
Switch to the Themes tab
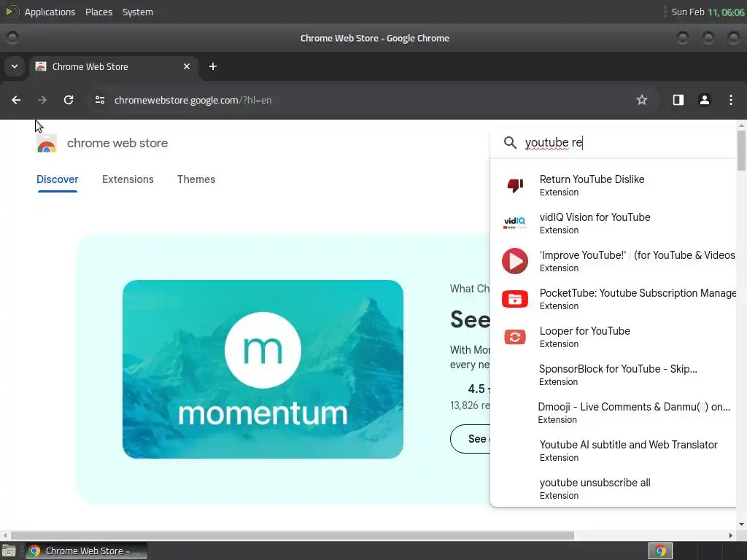(x=196, y=179)
